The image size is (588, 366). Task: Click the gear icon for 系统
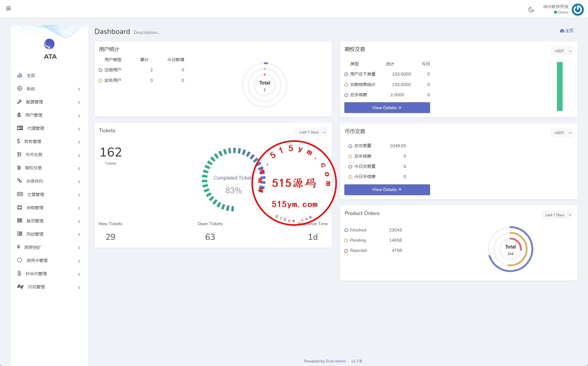coord(19,88)
